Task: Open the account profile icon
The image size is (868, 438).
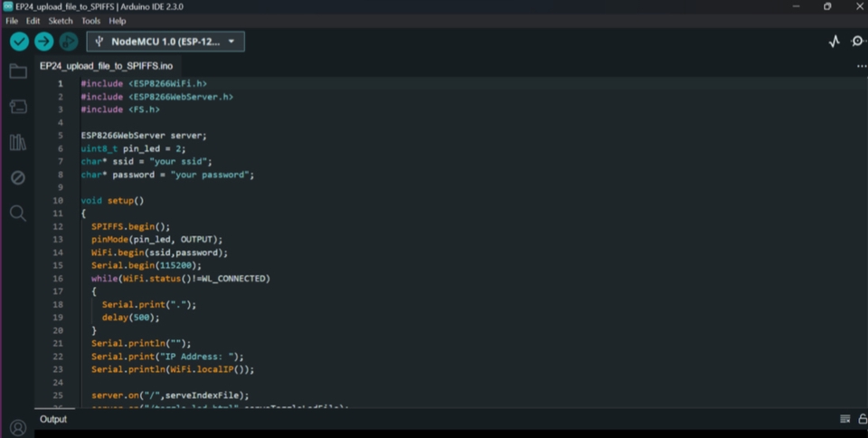Action: 18,428
